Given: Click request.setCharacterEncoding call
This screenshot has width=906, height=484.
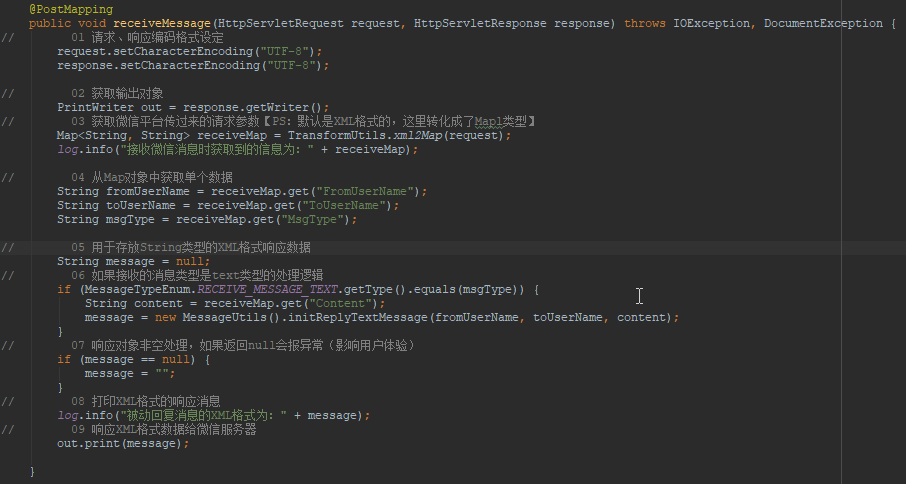Looking at the screenshot, I should coord(190,51).
